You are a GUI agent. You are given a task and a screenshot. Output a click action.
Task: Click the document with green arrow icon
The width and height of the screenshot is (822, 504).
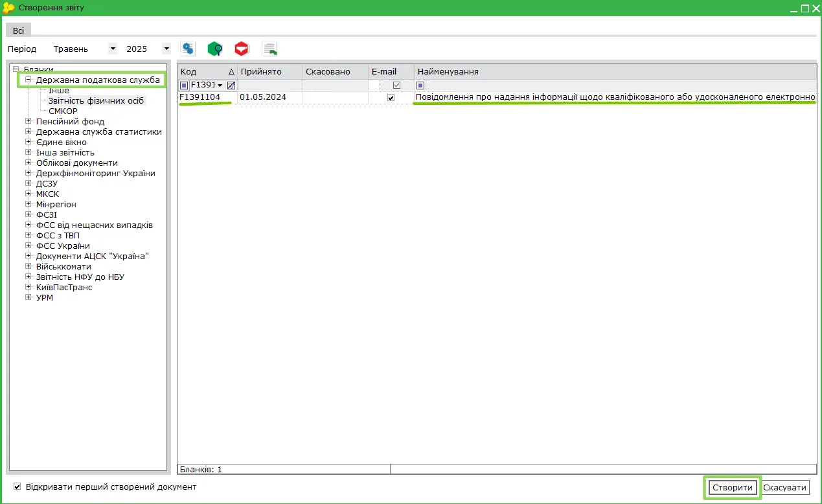[x=269, y=49]
